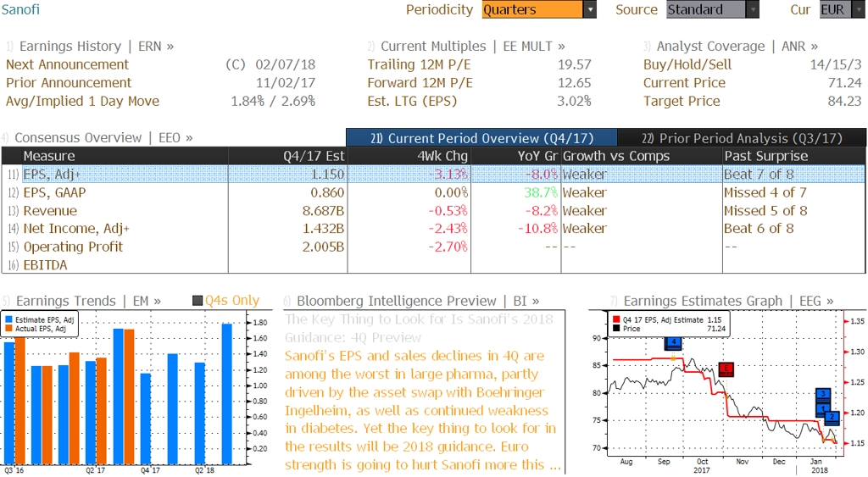868x477 pixels.
Task: Click the Sanofi company name
Action: pos(20,9)
